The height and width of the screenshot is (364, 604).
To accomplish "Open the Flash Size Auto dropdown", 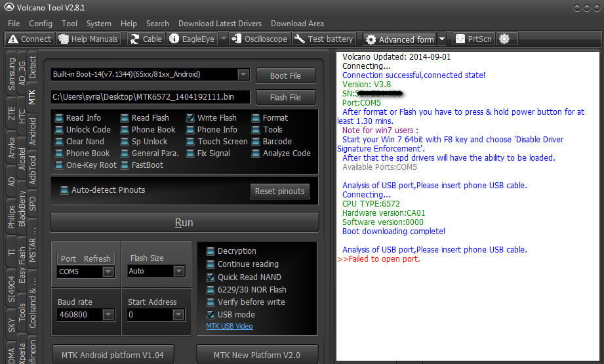I will [x=179, y=271].
